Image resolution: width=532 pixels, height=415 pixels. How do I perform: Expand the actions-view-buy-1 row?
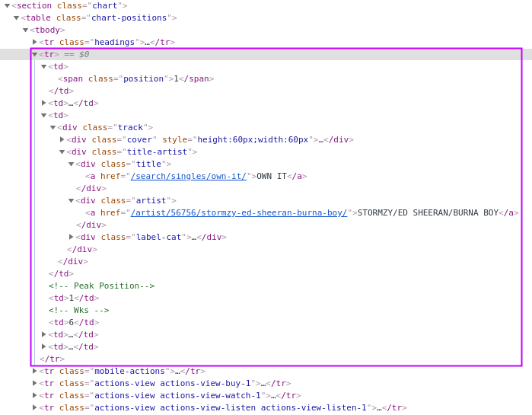click(x=34, y=383)
